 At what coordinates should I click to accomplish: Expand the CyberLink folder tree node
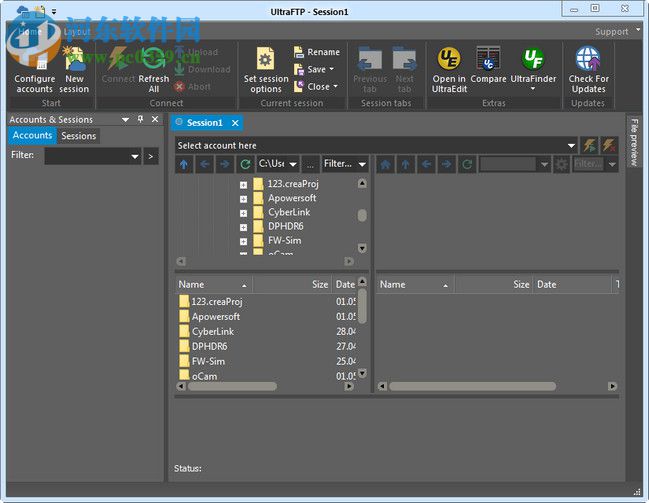pos(243,213)
